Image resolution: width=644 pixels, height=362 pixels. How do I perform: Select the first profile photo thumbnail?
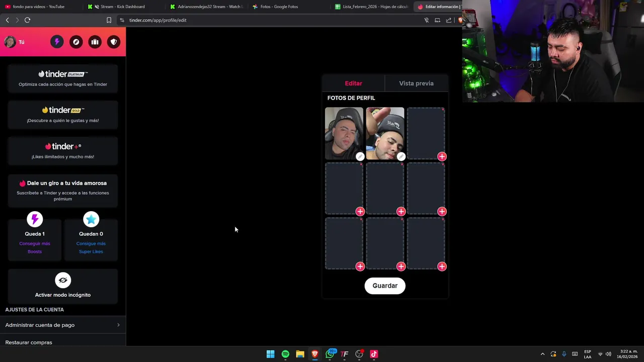point(344,133)
